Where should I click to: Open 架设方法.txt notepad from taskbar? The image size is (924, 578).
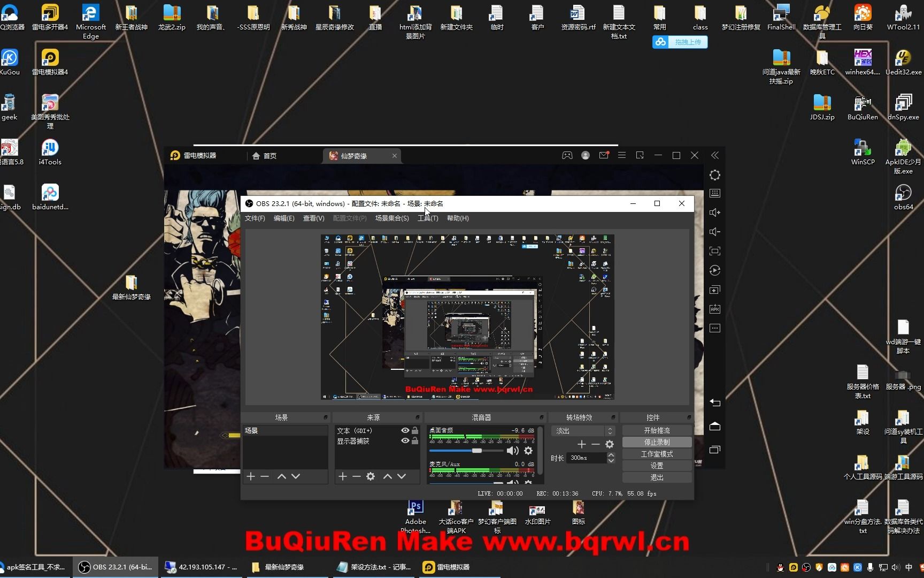[374, 567]
